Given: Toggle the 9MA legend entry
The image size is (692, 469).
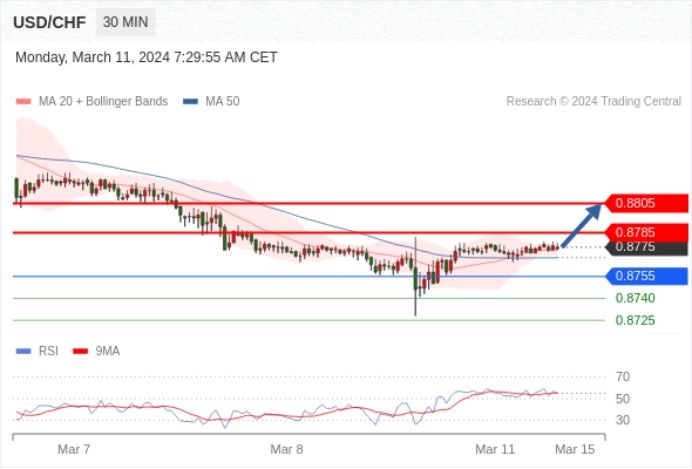Looking at the screenshot, I should pos(96,351).
